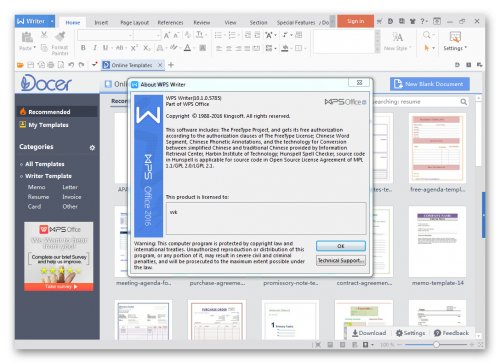Click the Sign in button
Viewport: 500px width, 364px height.
point(355,21)
